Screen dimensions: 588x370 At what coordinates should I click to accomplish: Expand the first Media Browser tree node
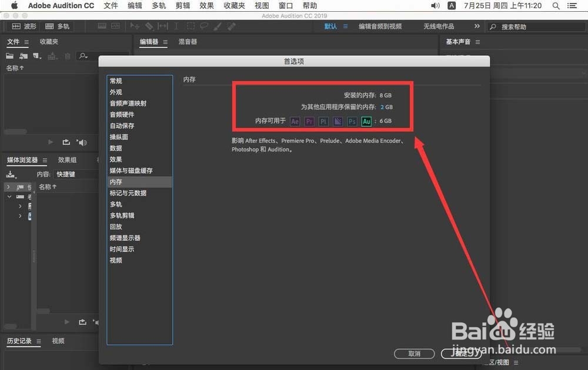8,187
